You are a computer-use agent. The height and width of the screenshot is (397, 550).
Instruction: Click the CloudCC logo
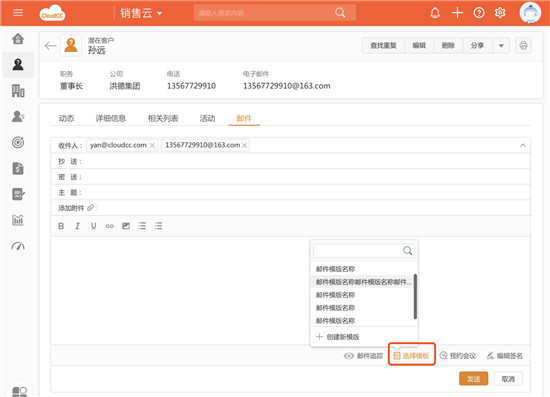coord(52,13)
